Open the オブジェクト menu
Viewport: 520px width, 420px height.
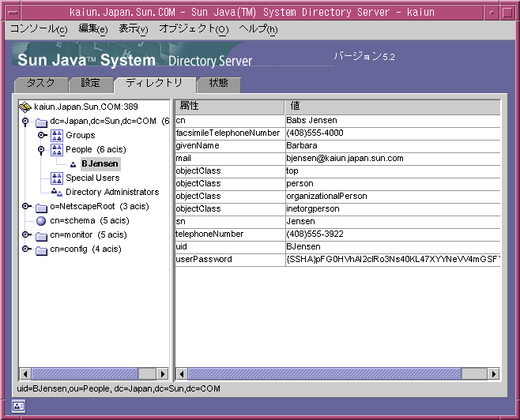[194, 29]
